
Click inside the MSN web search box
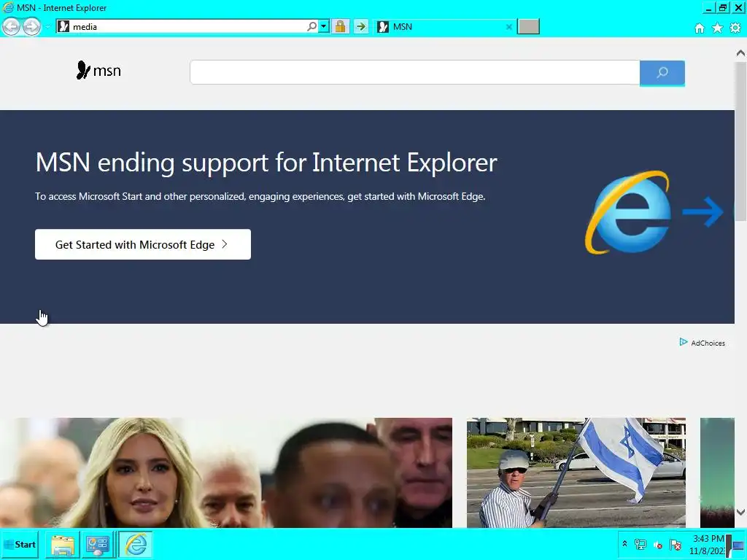414,72
